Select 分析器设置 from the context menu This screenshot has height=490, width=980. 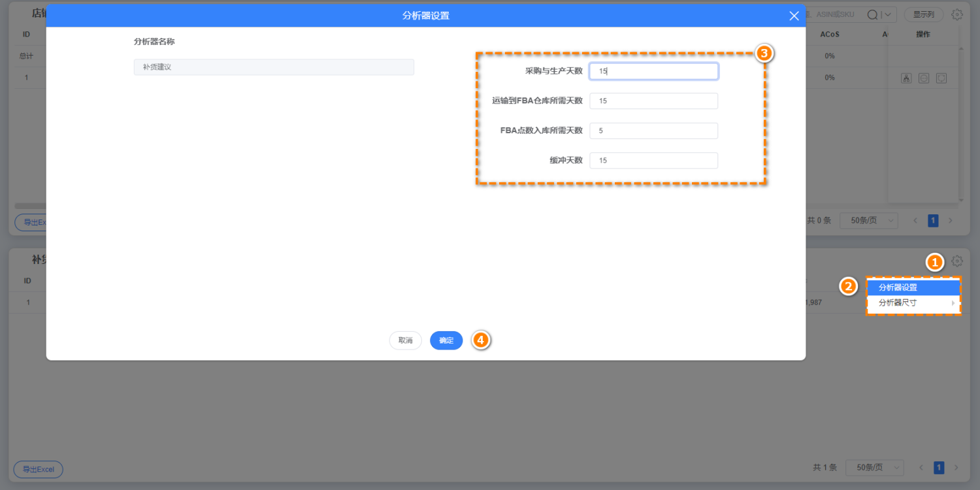click(x=913, y=287)
